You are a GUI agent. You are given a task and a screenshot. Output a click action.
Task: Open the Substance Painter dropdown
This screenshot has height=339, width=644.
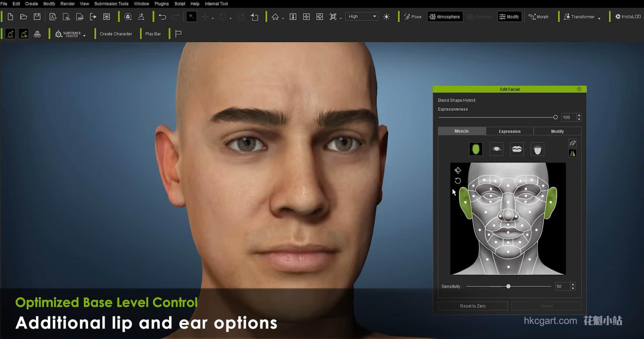(x=84, y=36)
